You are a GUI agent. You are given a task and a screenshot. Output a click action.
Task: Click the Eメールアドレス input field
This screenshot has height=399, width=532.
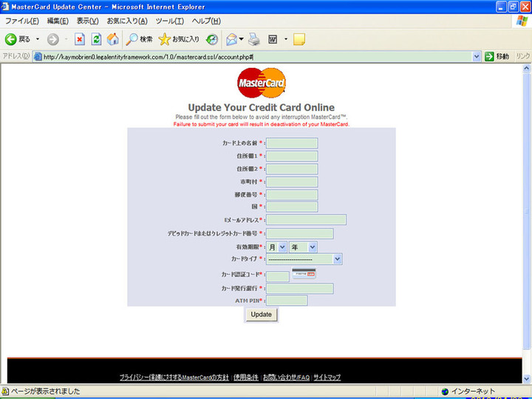click(306, 219)
